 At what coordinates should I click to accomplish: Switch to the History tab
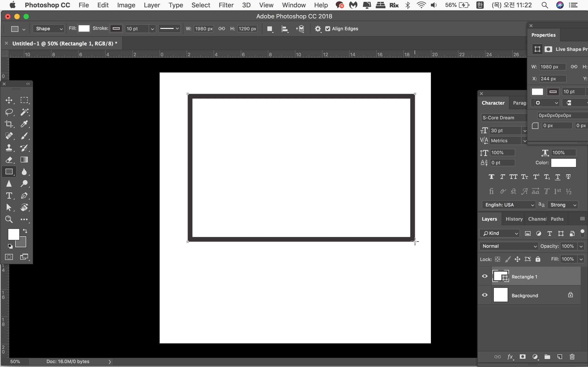point(514,219)
